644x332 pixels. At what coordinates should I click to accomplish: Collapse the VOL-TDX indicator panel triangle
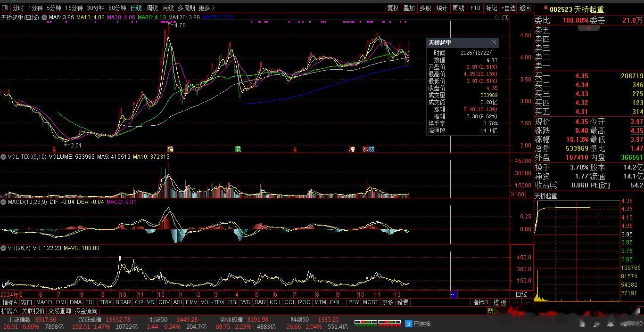(x=4, y=157)
